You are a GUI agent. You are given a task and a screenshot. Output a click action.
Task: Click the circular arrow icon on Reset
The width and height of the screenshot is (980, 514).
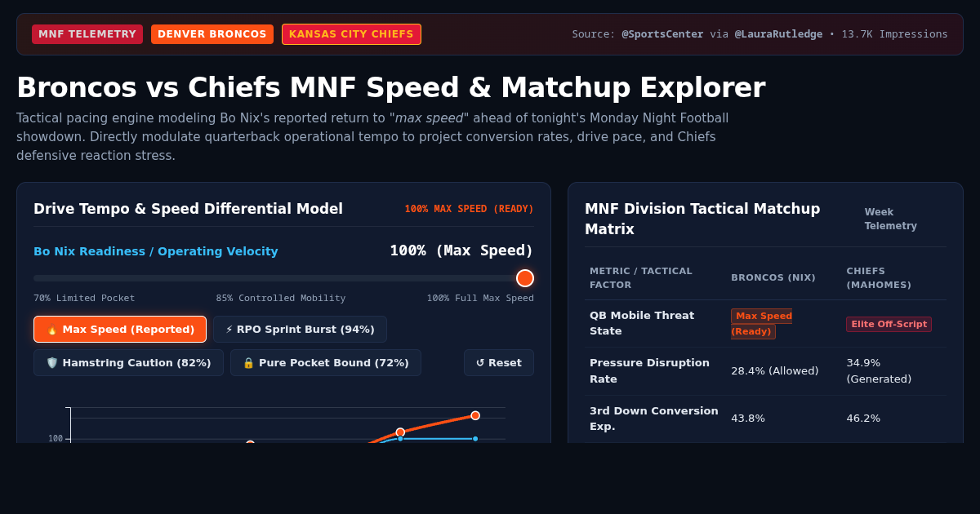pos(480,363)
